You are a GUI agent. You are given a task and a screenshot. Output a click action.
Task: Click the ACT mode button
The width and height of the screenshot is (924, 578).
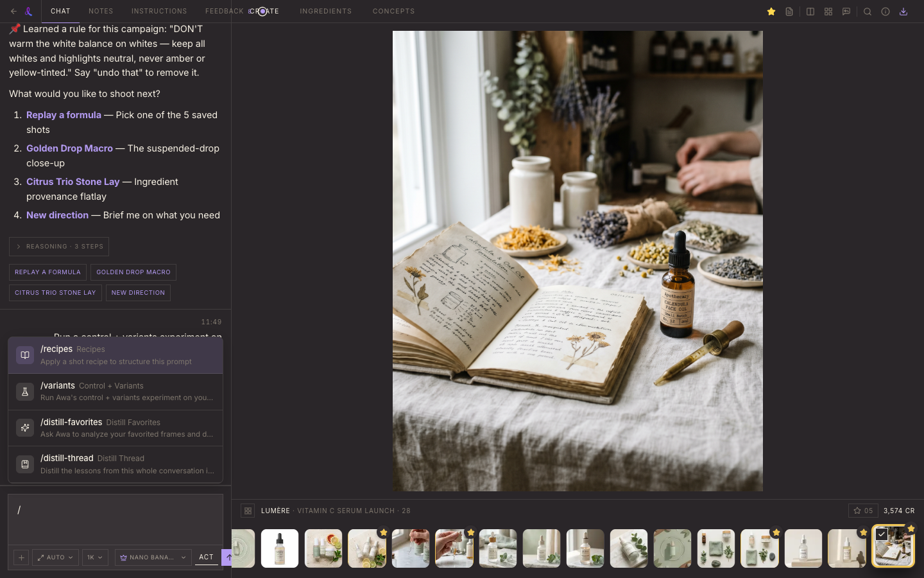206,557
